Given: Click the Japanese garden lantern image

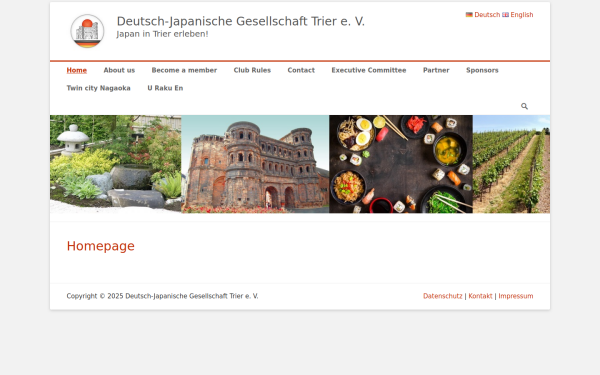Looking at the screenshot, I should coord(116,164).
